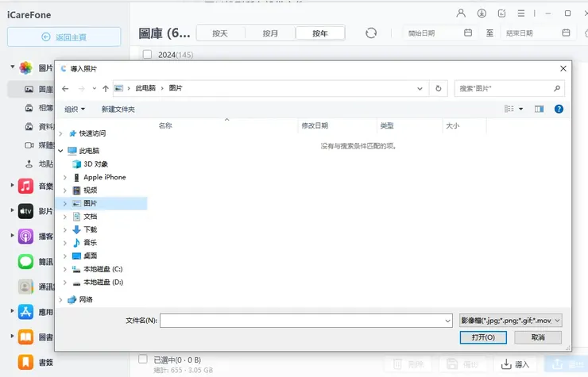Image resolution: width=588 pixels, height=377 pixels.
Task: Open end date calendar picker
Action: click(567, 33)
